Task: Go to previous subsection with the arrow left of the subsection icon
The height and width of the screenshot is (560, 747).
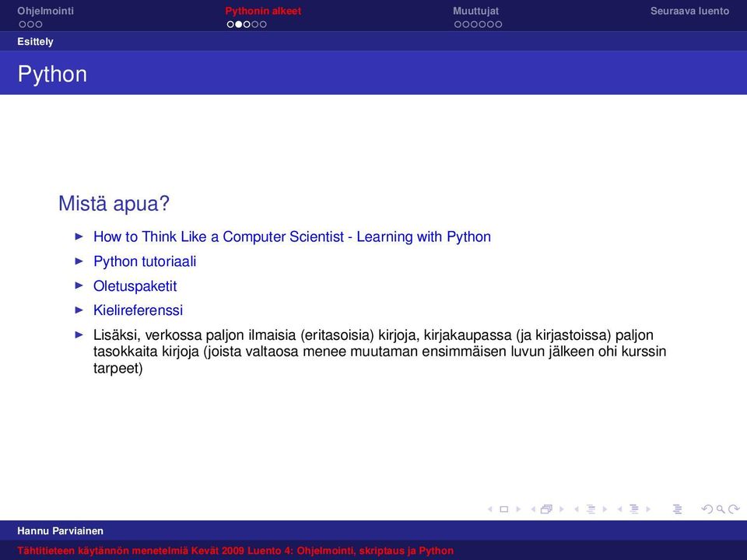Action: tap(577, 509)
